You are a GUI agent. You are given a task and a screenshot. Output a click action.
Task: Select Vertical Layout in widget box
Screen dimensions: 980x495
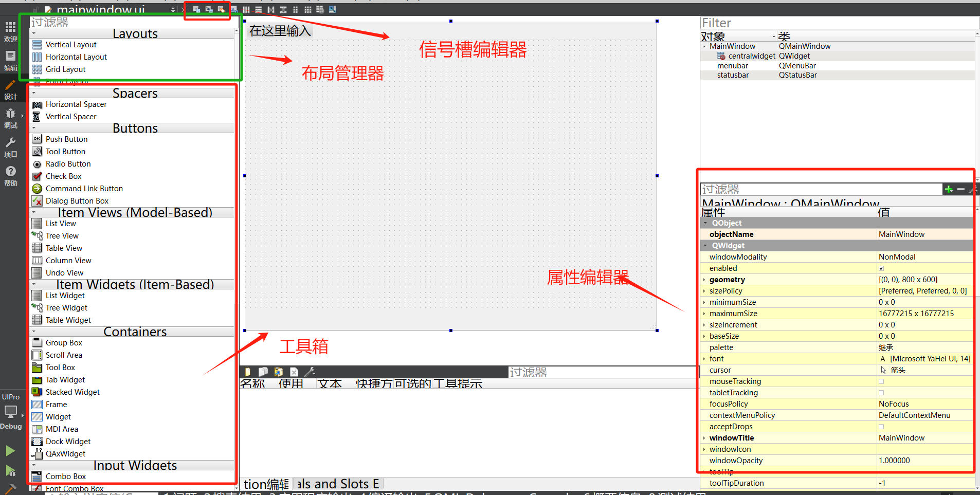point(71,45)
